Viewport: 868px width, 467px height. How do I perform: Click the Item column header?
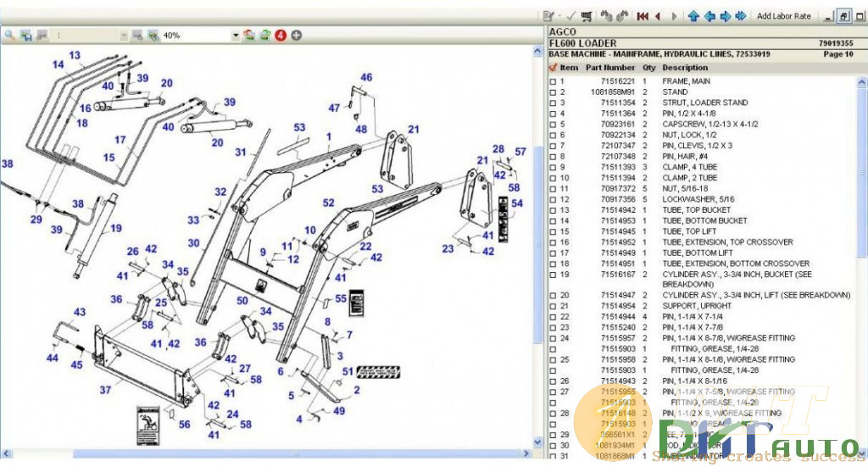click(569, 68)
